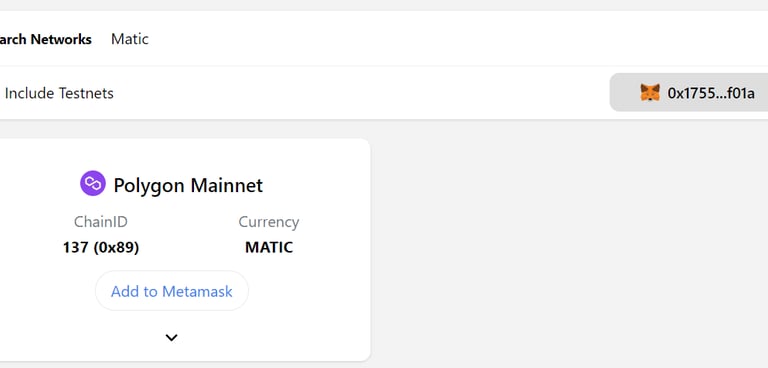Image resolution: width=768 pixels, height=368 pixels.
Task: Select the MATIC currency value
Action: [269, 247]
